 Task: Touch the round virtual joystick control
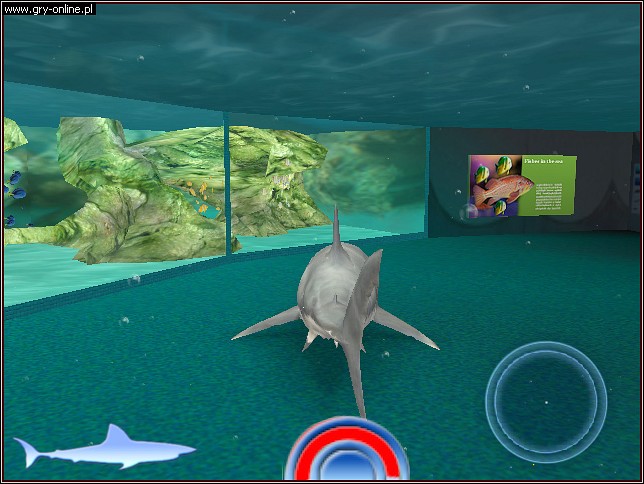[x=546, y=402]
